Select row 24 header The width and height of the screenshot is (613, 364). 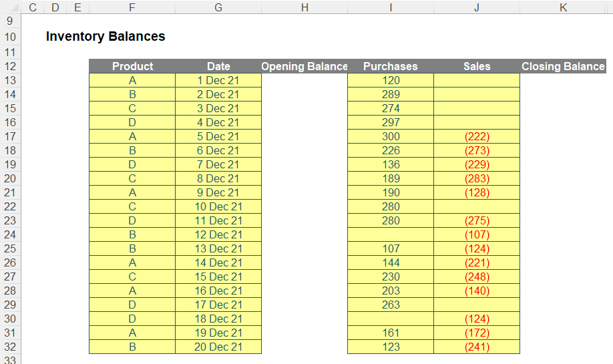click(x=10, y=234)
